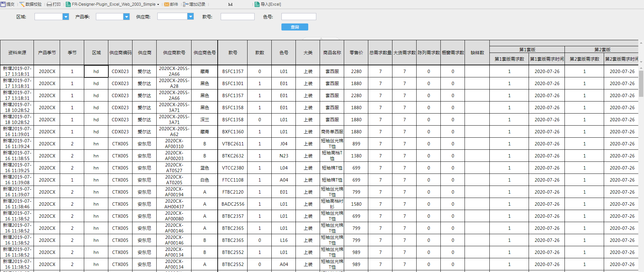Focus the 款号 style number input field
The width and height of the screenshot is (644, 272).
click(237, 17)
